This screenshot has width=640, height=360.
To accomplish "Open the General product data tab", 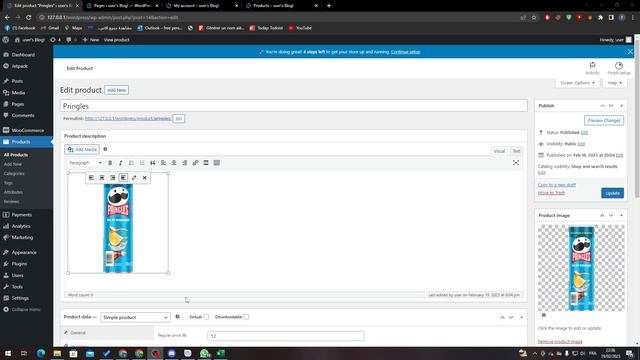I will point(107,333).
